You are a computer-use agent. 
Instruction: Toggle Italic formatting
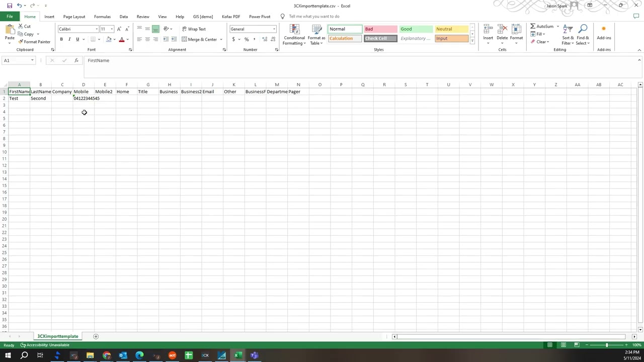pyautogui.click(x=69, y=39)
